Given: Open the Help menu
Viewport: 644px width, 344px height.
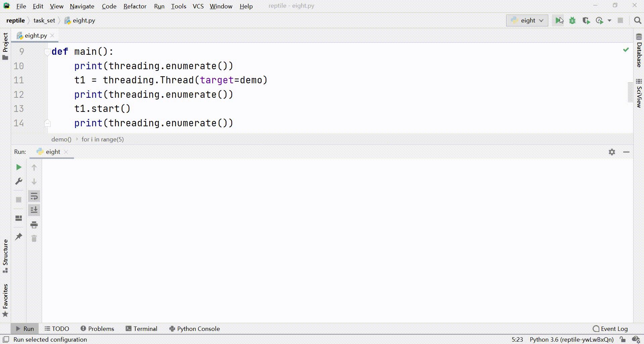Looking at the screenshot, I should pyautogui.click(x=246, y=6).
